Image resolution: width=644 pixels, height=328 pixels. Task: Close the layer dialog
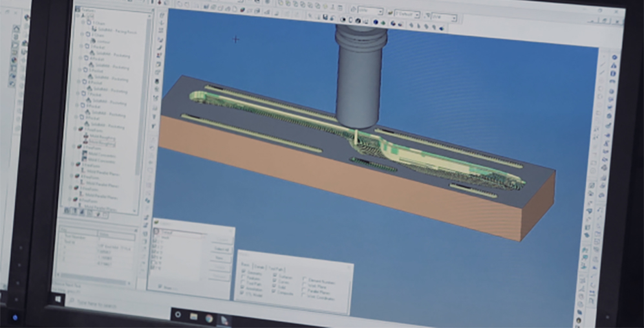231,230
